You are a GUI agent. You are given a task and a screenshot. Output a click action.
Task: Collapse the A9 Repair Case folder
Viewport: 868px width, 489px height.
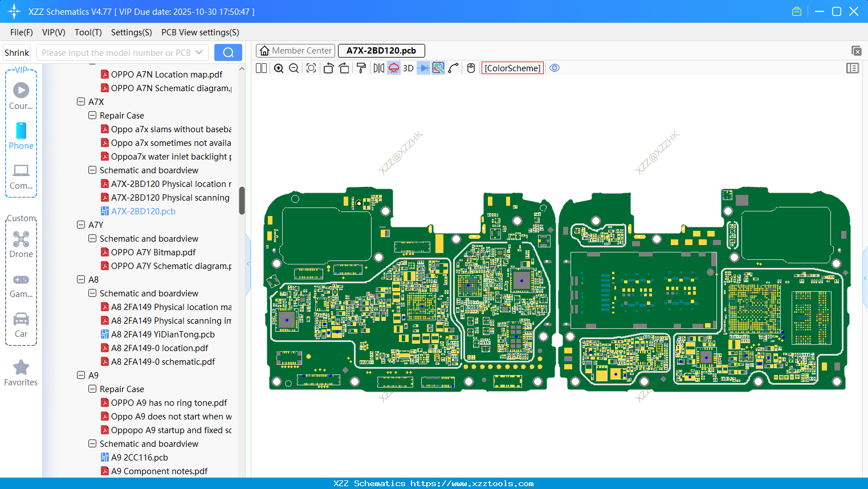pyautogui.click(x=92, y=389)
